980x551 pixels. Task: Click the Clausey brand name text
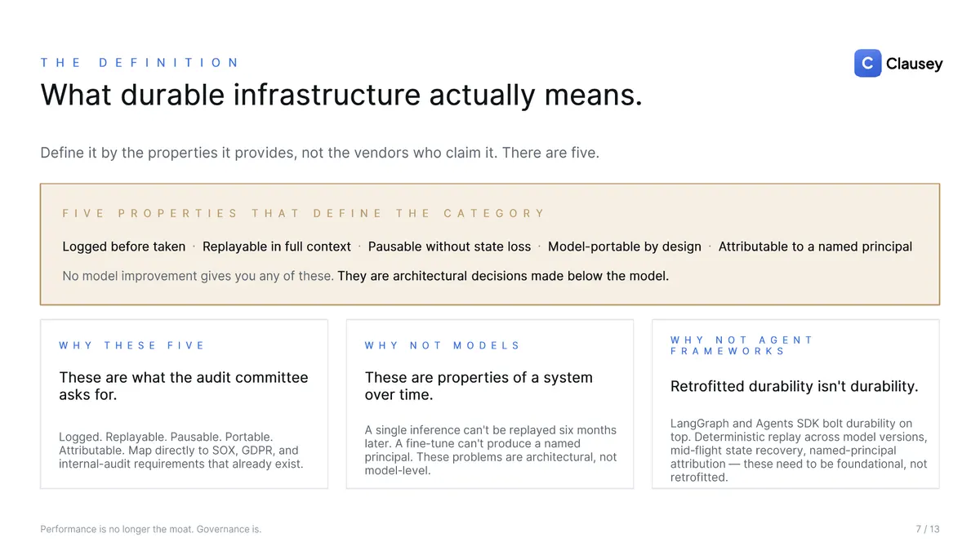click(914, 64)
